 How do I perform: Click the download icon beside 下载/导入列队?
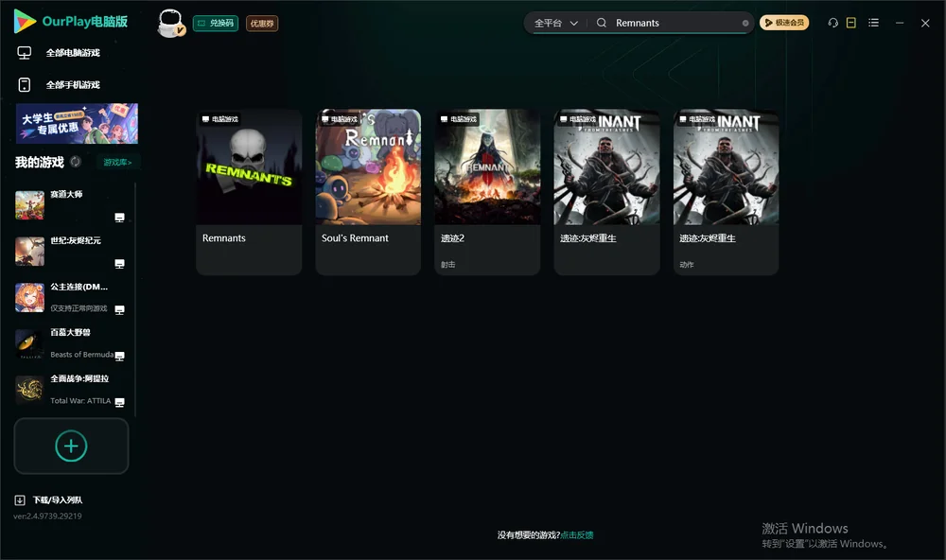20,500
